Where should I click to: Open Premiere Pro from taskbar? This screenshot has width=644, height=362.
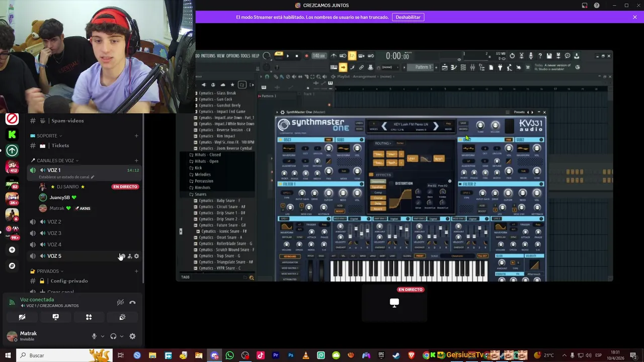276,355
